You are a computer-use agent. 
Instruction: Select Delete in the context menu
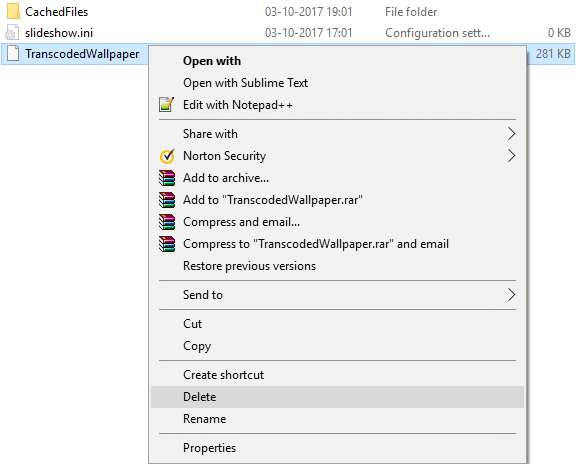pyautogui.click(x=337, y=397)
